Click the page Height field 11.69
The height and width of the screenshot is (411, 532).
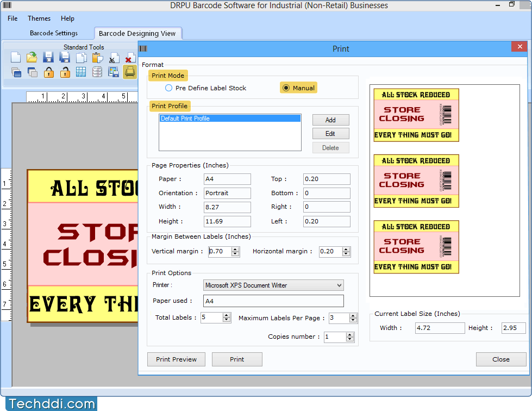pos(227,221)
